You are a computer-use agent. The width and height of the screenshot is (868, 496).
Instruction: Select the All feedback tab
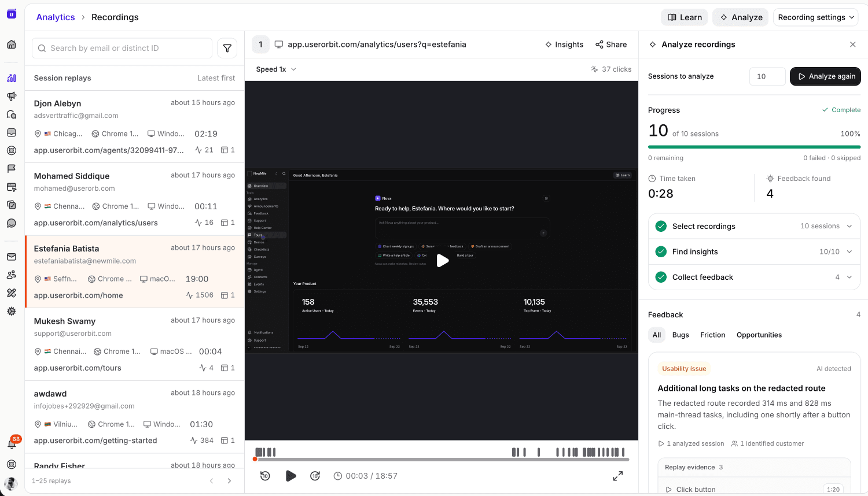point(657,335)
